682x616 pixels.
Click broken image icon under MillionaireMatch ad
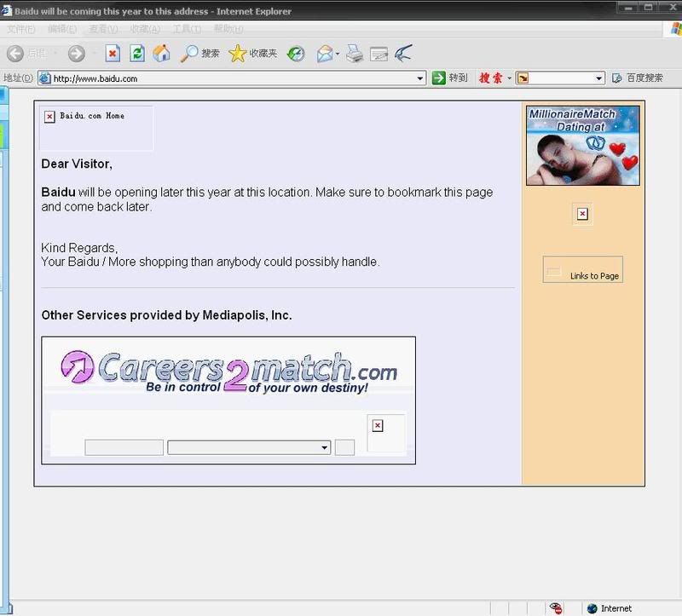582,214
